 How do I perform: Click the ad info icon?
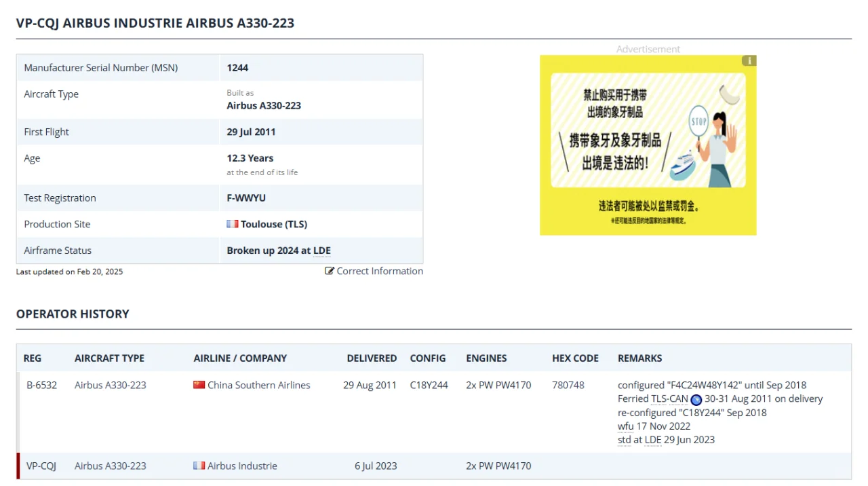(749, 60)
